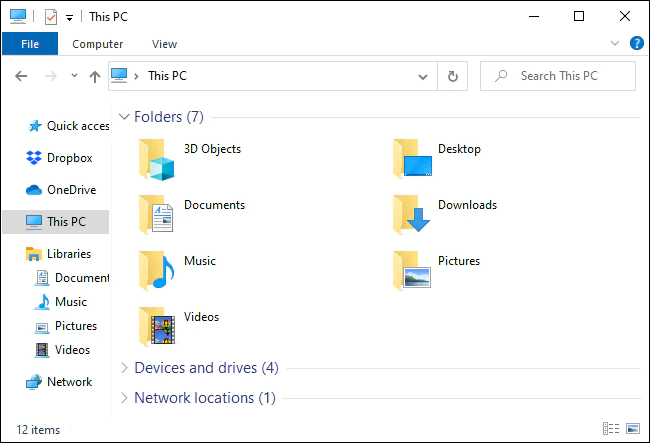The image size is (650, 443).
Task: Switch to Details view in status bar
Action: pyautogui.click(x=611, y=429)
